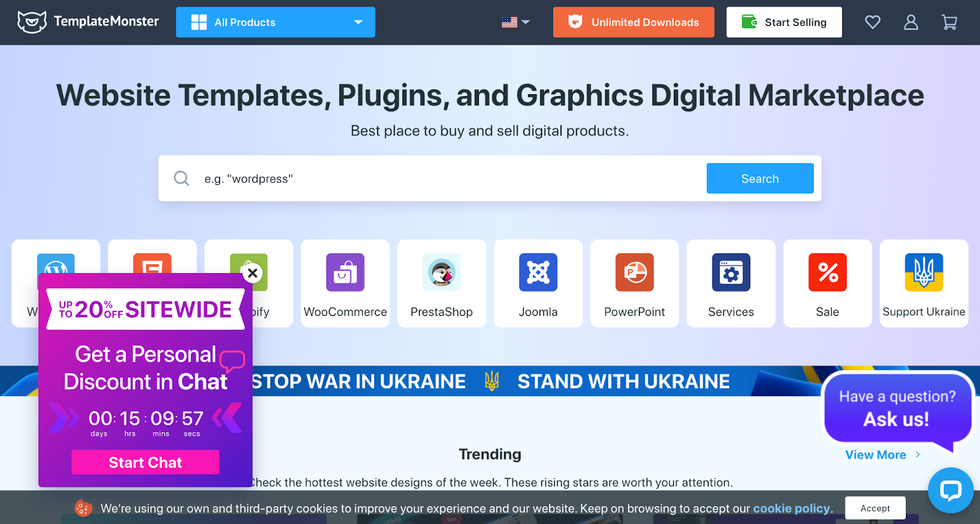Screen dimensions: 980x524
Task: Click the Trending section heading
Action: (x=490, y=454)
